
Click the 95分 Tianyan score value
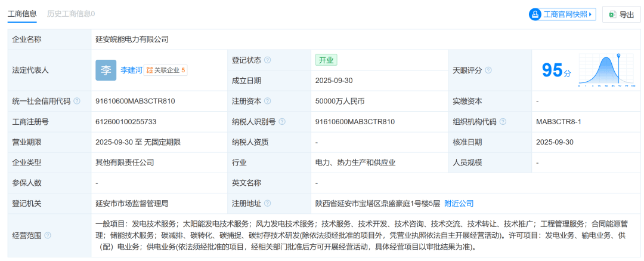(556, 70)
